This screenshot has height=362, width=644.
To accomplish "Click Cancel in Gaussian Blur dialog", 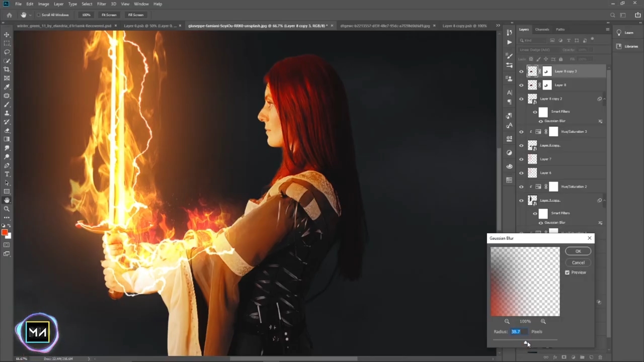I will (578, 262).
